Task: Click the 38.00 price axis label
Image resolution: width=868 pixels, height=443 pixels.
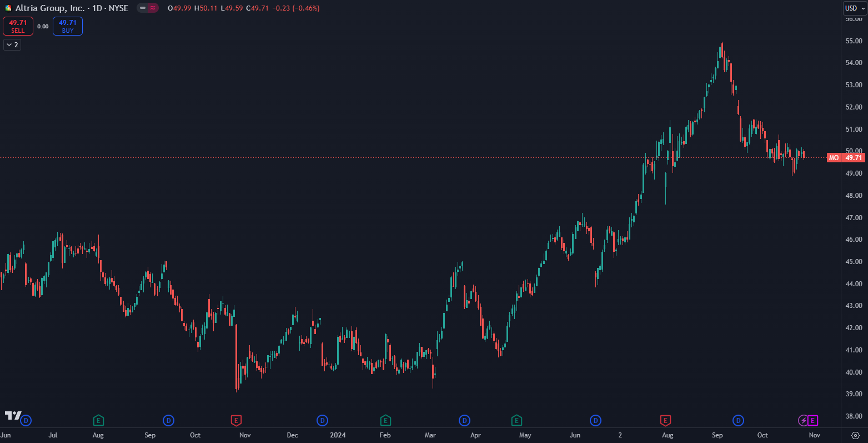Action: tap(854, 416)
